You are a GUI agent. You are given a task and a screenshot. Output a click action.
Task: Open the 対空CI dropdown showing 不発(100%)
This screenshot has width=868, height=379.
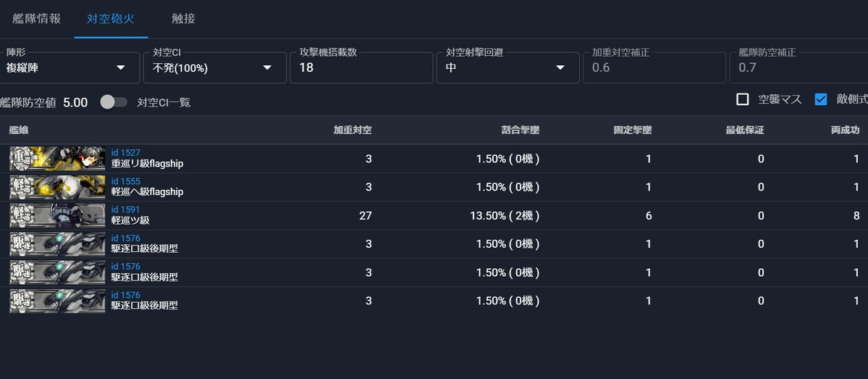click(x=215, y=67)
